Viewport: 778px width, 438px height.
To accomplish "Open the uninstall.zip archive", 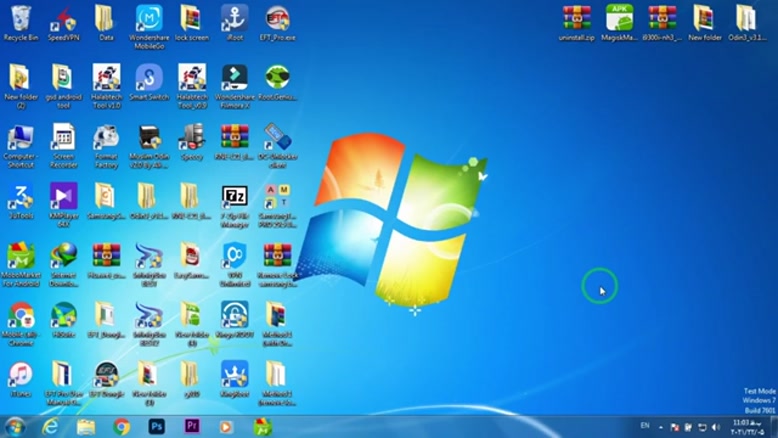I will click(x=577, y=23).
